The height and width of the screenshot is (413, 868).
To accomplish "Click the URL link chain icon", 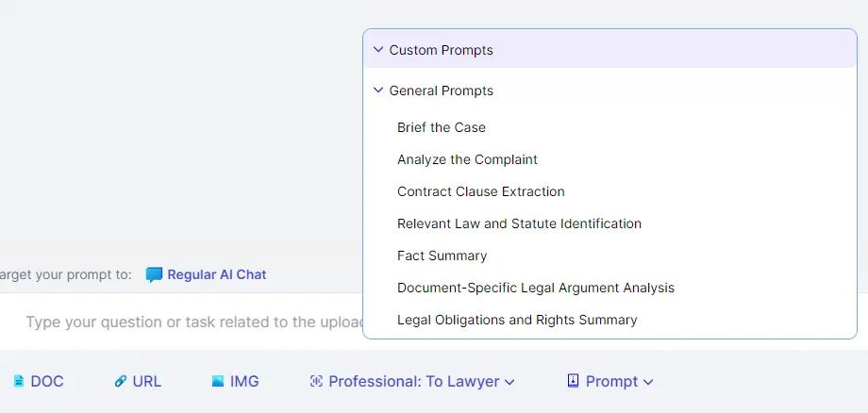I will tap(120, 381).
